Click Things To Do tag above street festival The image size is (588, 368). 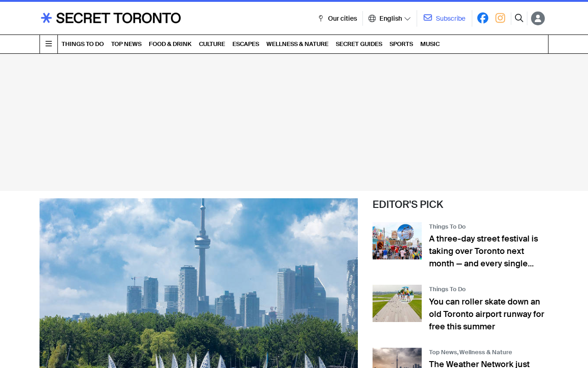(x=447, y=227)
